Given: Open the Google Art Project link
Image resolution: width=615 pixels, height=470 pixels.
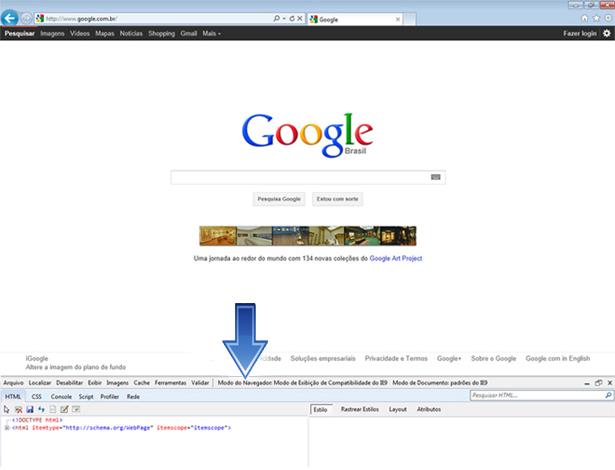Looking at the screenshot, I should coord(396,258).
